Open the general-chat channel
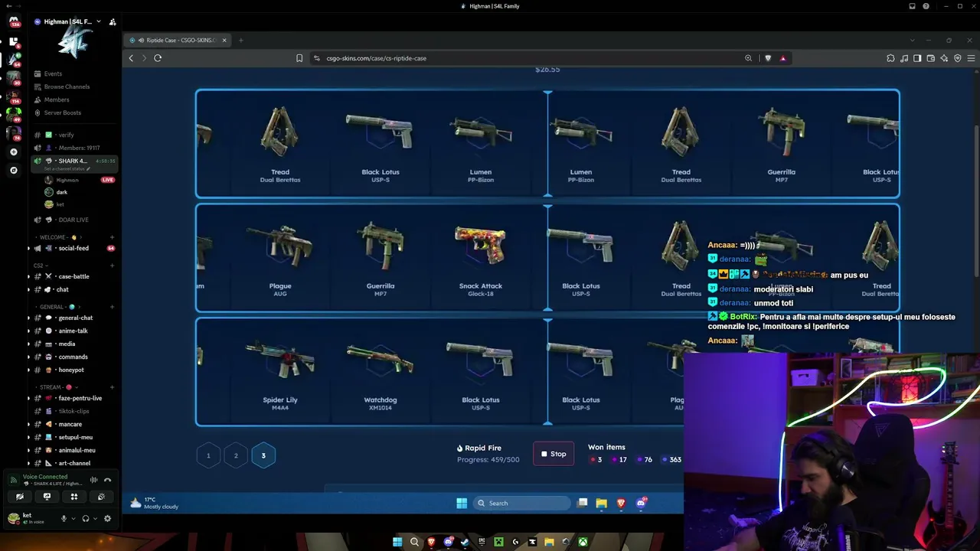This screenshot has width=980, height=551. 75,318
